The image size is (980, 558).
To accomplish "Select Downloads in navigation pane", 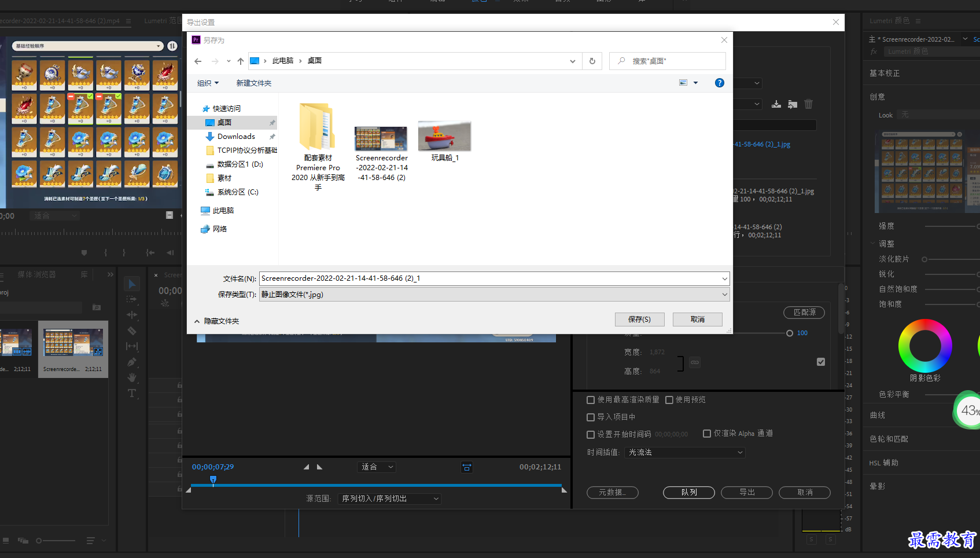I will coord(236,137).
